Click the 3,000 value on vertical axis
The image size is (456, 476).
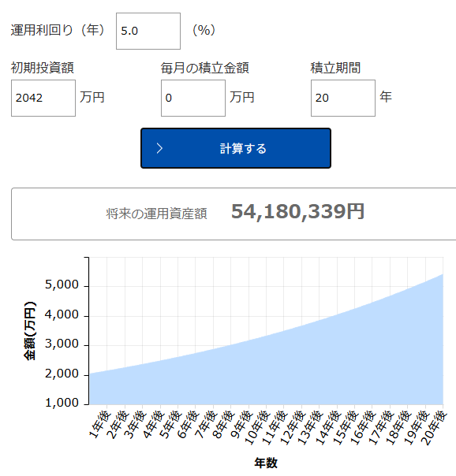pyautogui.click(x=62, y=344)
